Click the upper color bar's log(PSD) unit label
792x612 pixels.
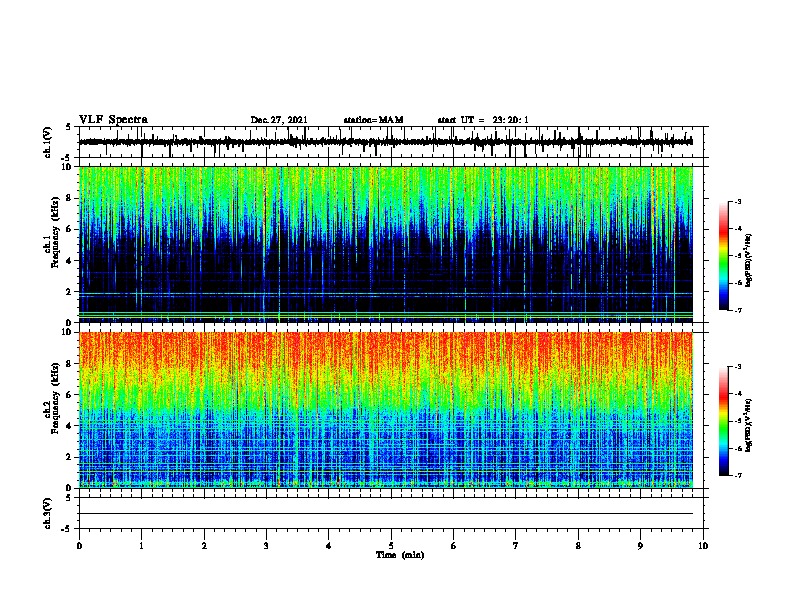click(x=748, y=260)
